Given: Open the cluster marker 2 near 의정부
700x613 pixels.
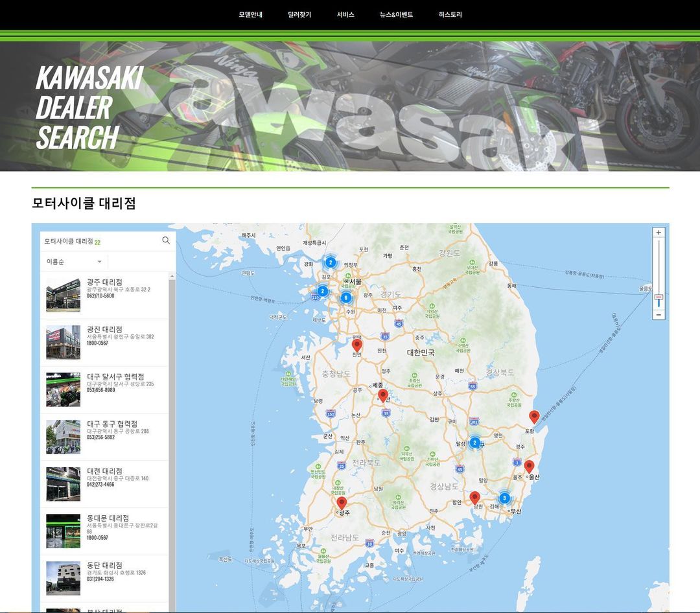Looking at the screenshot, I should [x=331, y=262].
